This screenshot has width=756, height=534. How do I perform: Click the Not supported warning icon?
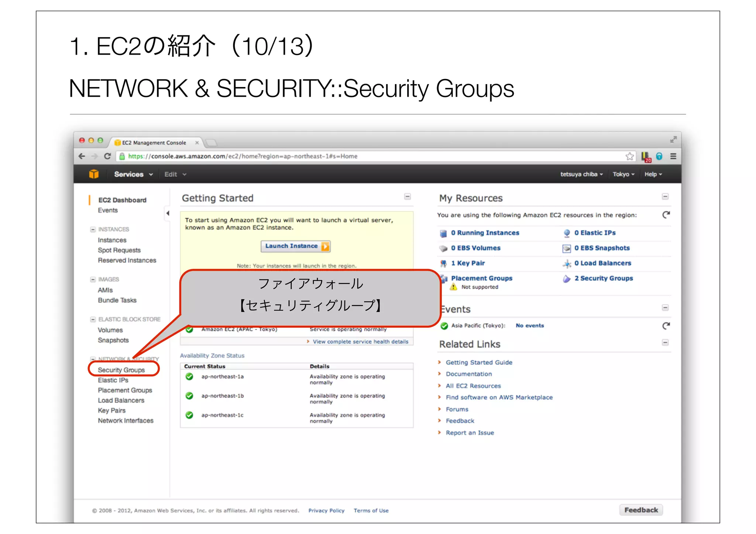[453, 287]
